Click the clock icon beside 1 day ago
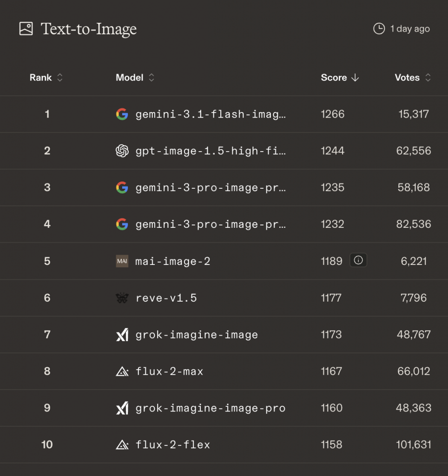 (x=379, y=29)
